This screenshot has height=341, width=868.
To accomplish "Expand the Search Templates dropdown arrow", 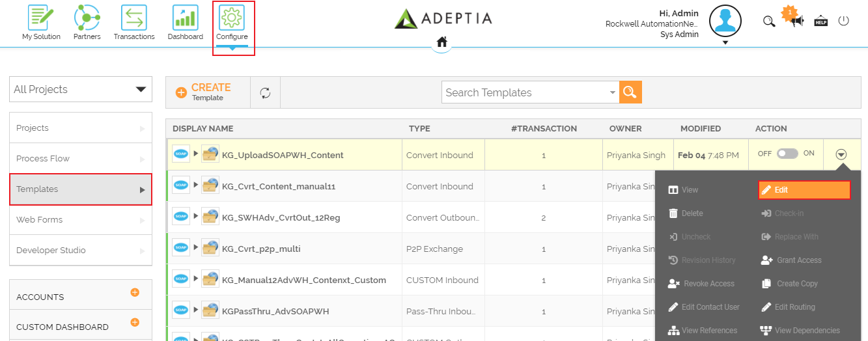I will 612,93.
